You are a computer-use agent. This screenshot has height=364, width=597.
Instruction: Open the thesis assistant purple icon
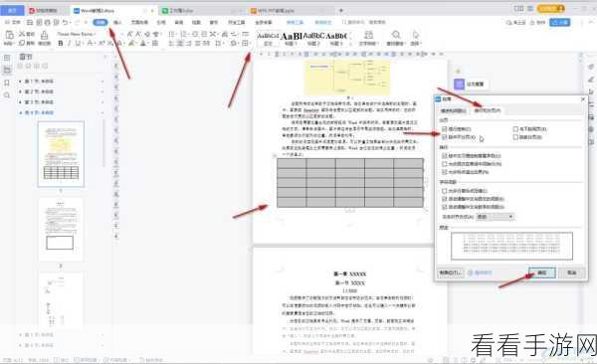click(459, 84)
